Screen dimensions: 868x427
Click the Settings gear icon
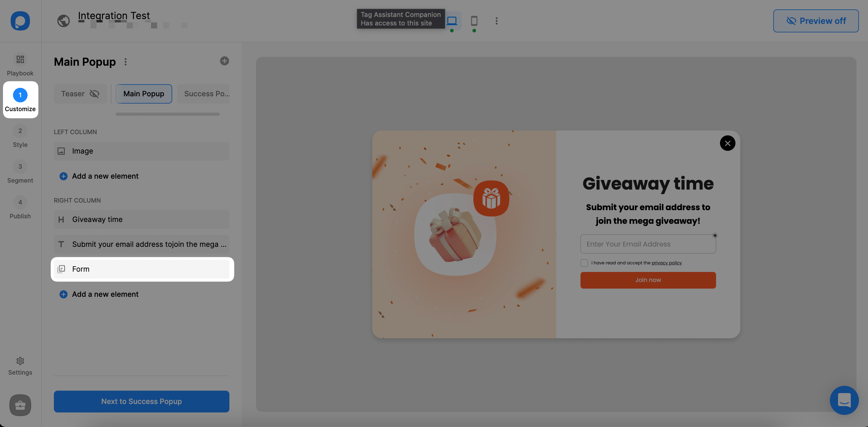pos(20,361)
